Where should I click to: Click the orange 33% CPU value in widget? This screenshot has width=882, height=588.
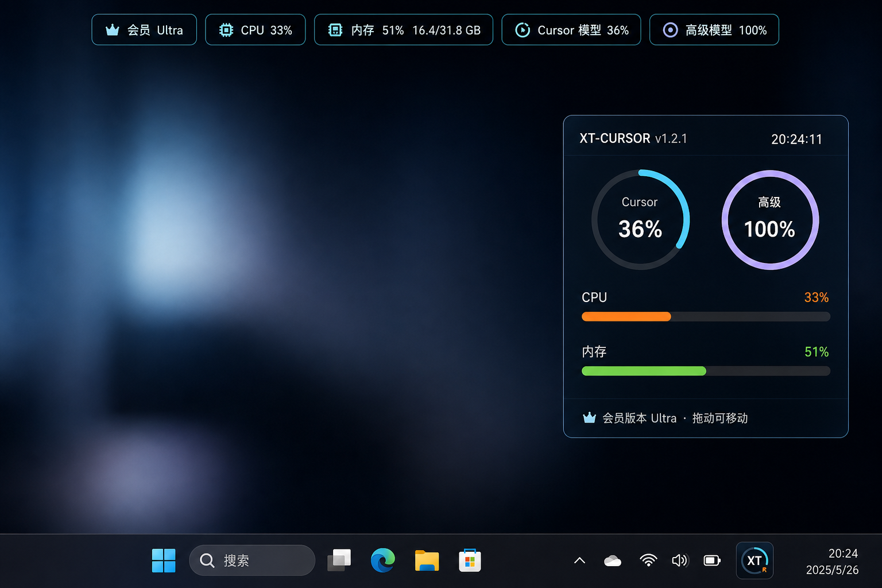click(x=816, y=297)
